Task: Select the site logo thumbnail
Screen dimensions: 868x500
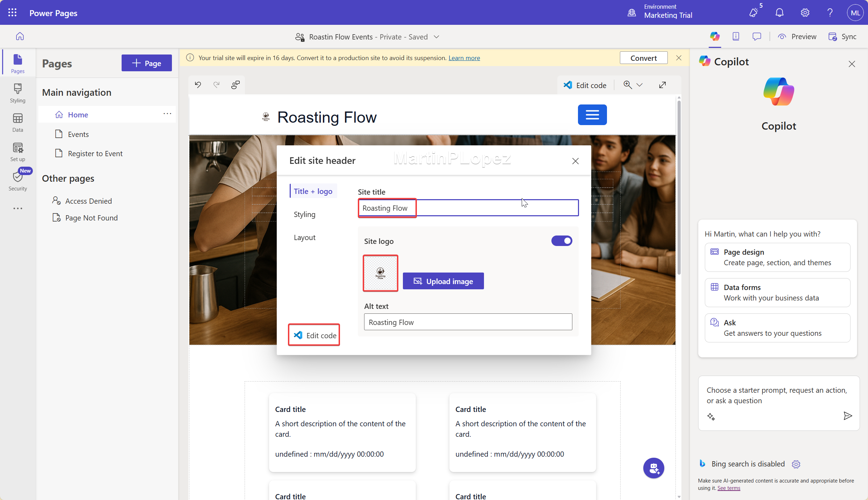Action: (380, 273)
